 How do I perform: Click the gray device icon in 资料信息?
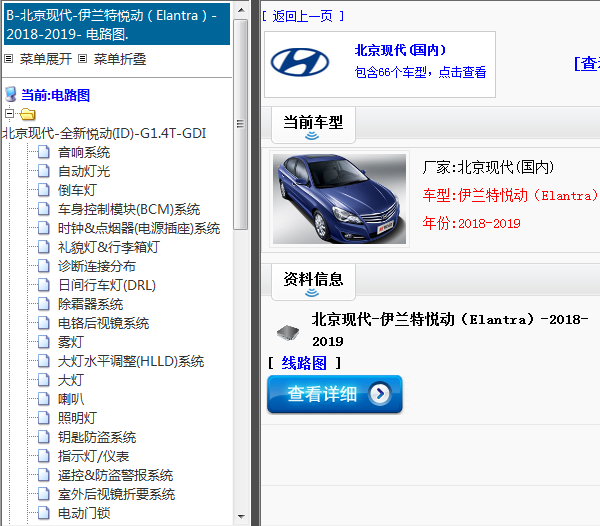(288, 333)
